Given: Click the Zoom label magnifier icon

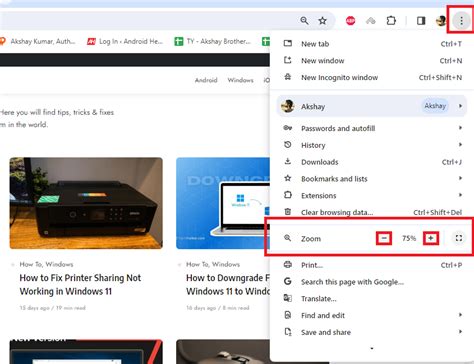Looking at the screenshot, I should tap(287, 238).
